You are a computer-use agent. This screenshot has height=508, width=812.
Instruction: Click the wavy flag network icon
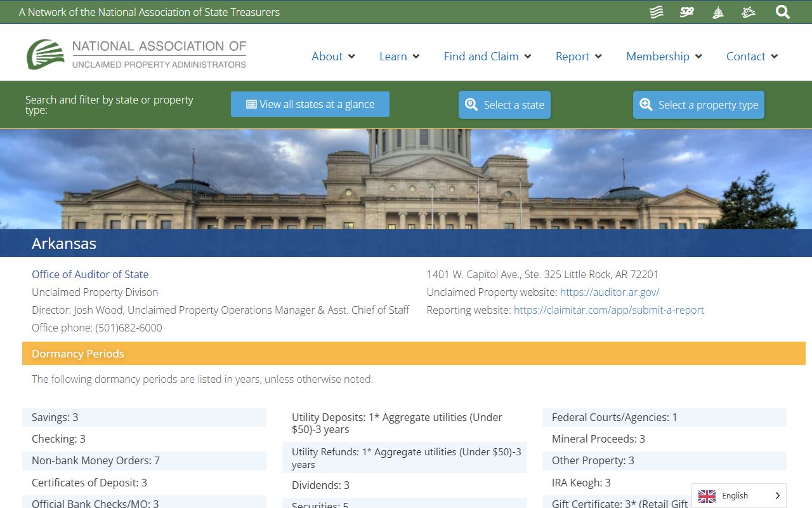pyautogui.click(x=657, y=12)
